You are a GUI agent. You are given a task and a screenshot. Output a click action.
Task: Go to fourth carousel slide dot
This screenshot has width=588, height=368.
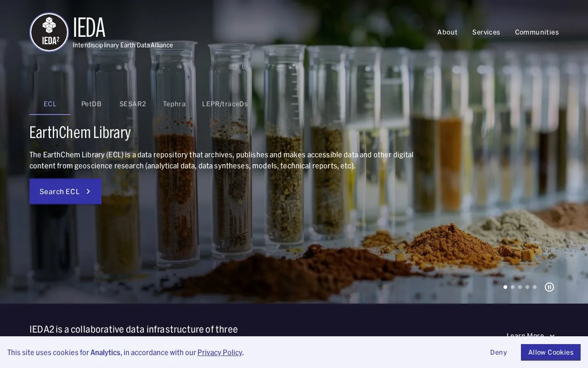(x=527, y=287)
